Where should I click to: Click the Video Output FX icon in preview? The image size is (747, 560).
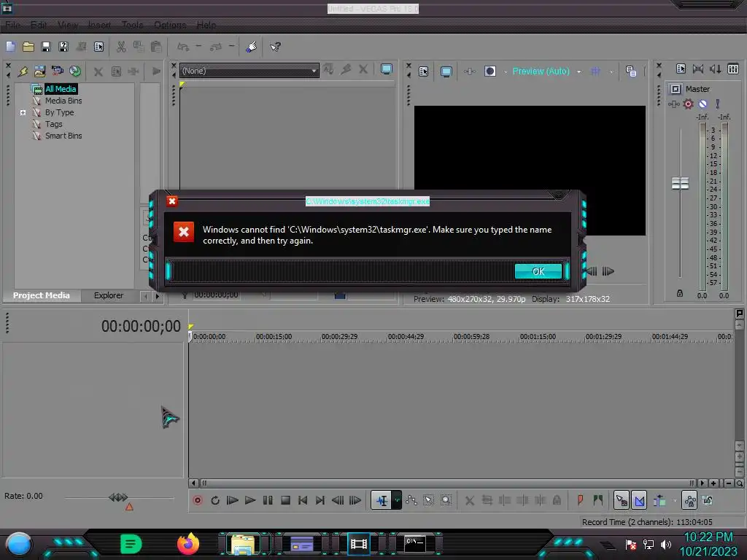(x=469, y=71)
